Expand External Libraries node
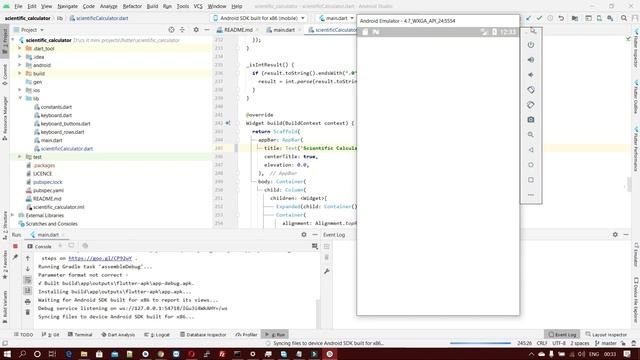 point(13,215)
